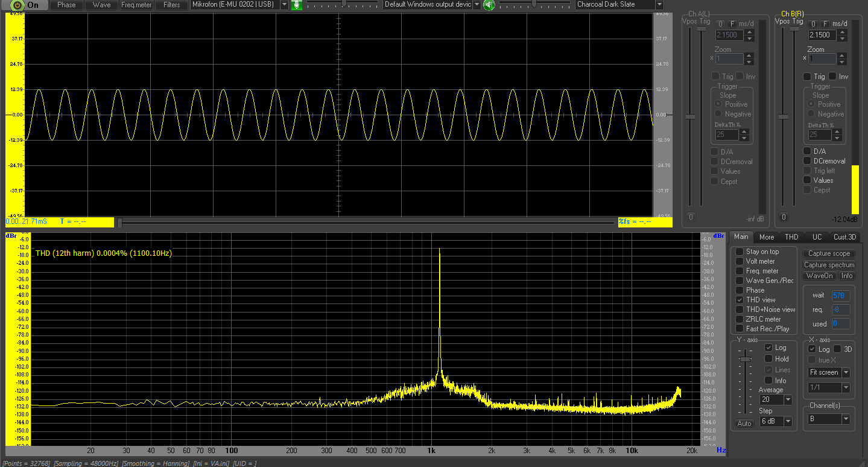This screenshot has width=868, height=467.
Task: Click Capture scope button
Action: click(x=829, y=253)
